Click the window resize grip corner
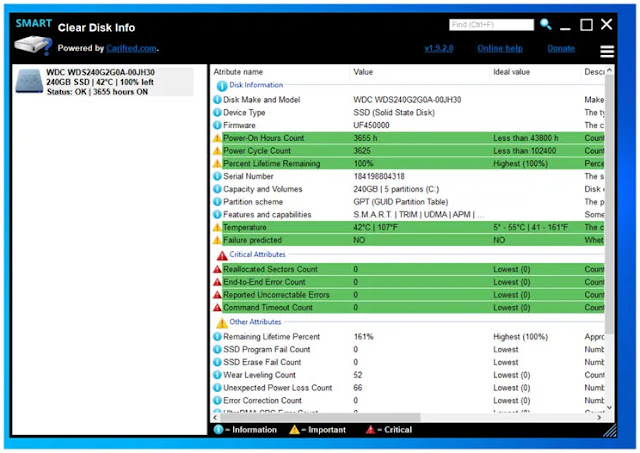Image resolution: width=640 pixels, height=453 pixels. (610, 430)
